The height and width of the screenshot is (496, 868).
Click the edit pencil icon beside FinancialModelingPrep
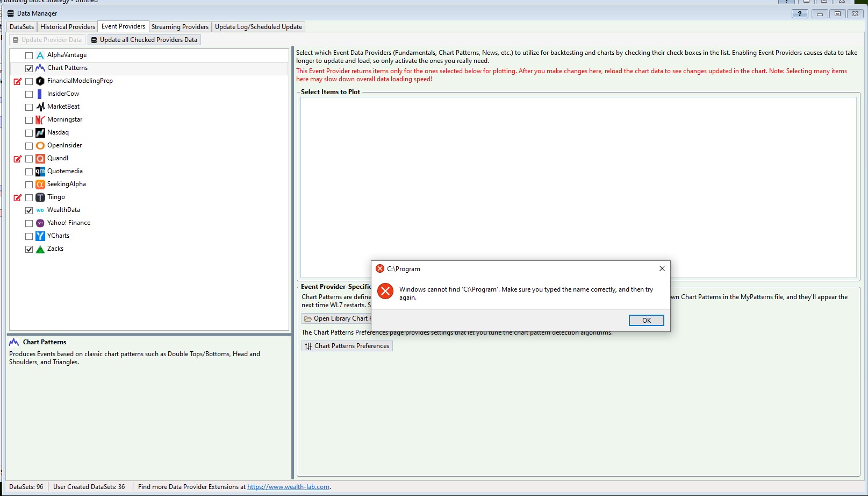tap(18, 81)
